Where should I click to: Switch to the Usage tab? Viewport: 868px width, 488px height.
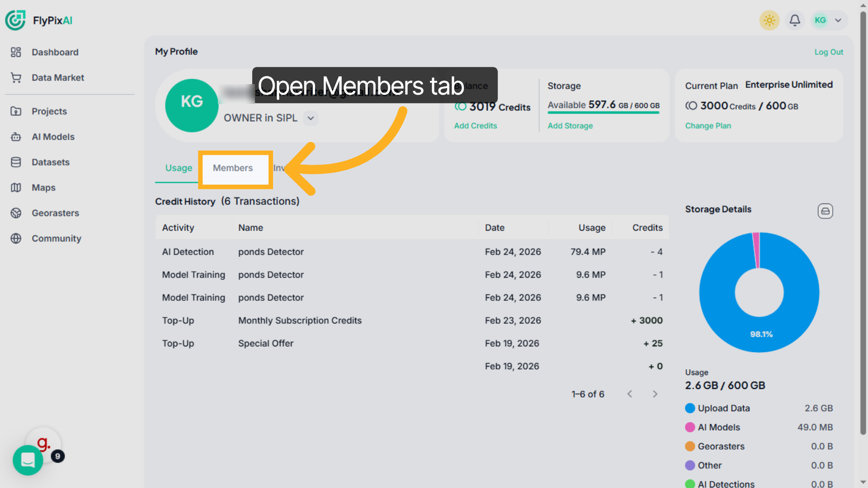pos(179,168)
